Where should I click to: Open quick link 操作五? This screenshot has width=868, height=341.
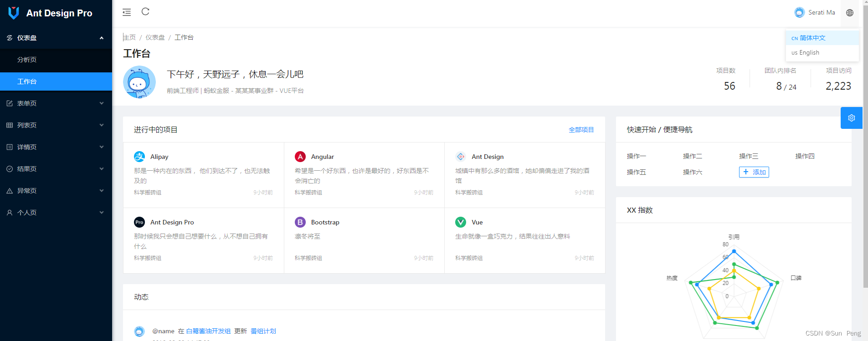pyautogui.click(x=637, y=172)
